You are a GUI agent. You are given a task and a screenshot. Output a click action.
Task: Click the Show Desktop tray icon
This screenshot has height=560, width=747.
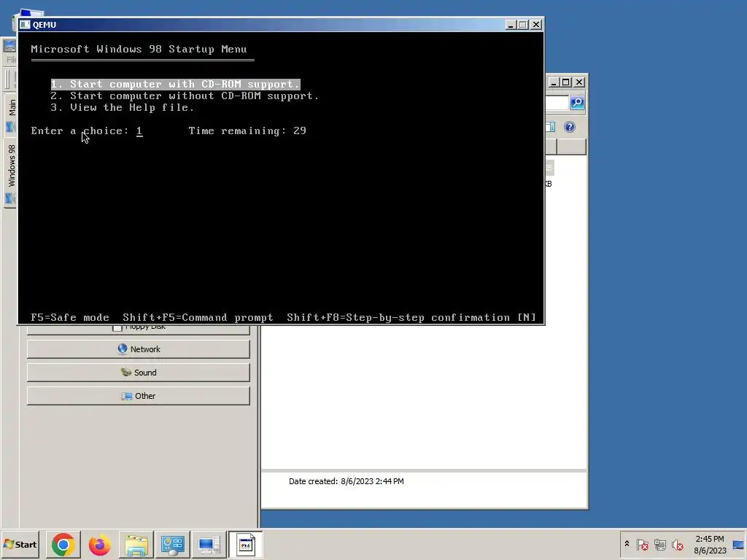738,545
